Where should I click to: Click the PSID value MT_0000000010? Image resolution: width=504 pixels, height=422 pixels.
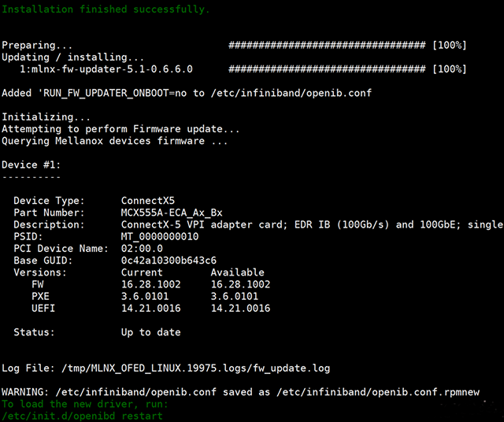(x=160, y=236)
